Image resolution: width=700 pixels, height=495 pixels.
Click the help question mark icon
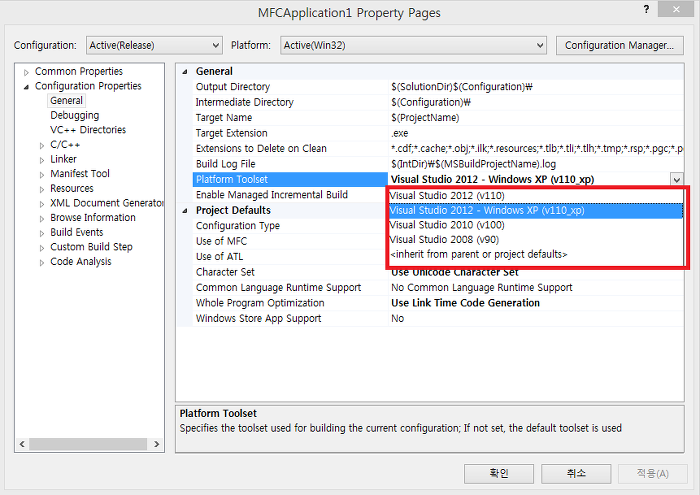click(x=646, y=9)
